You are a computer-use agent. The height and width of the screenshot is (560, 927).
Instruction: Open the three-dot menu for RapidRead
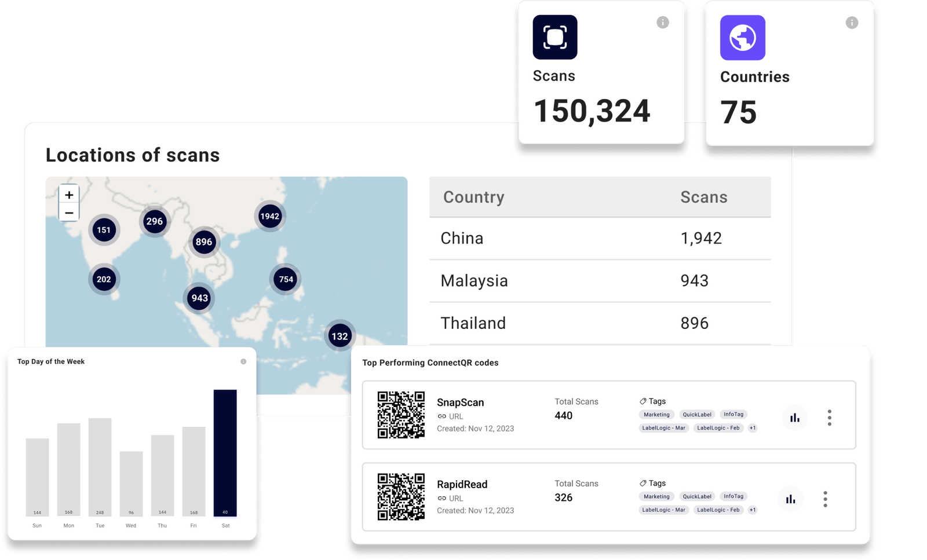(825, 499)
